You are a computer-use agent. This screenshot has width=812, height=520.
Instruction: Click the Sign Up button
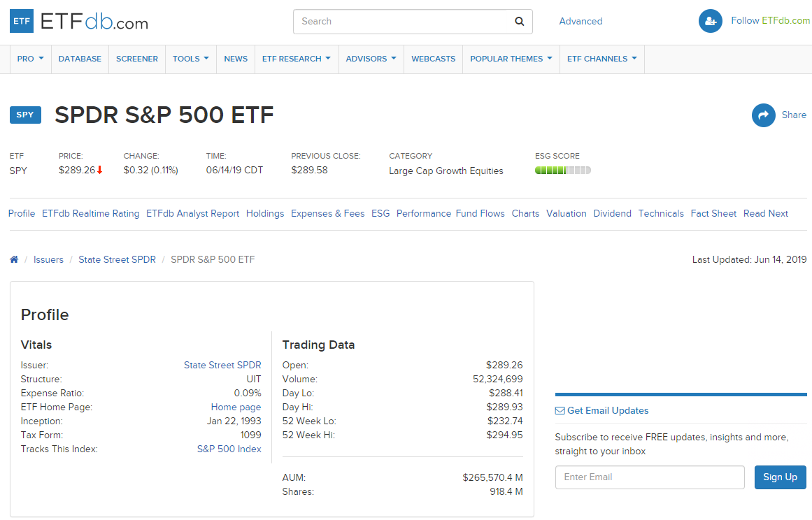click(781, 477)
